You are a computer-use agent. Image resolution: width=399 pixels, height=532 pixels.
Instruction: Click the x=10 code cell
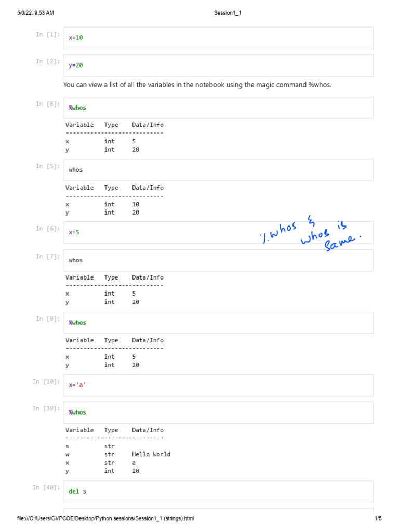(218, 38)
